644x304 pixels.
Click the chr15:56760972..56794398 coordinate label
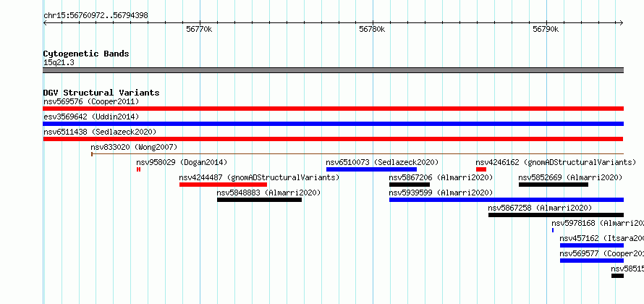96,16
